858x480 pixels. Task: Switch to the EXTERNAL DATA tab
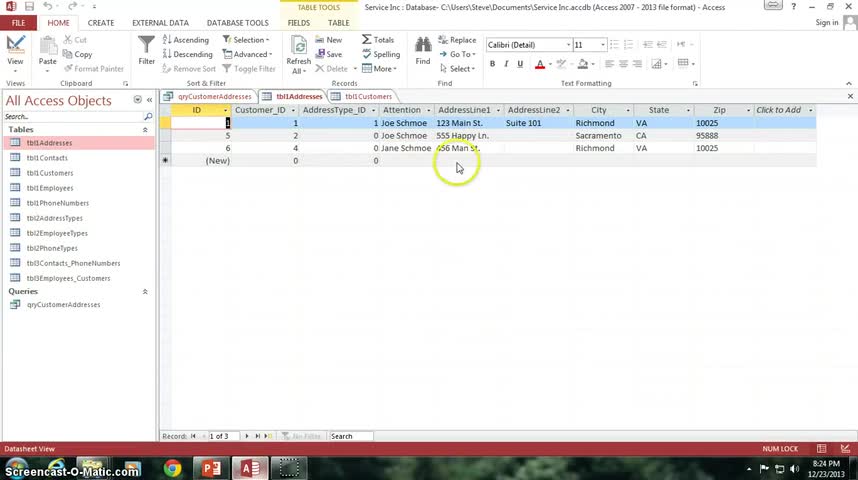[160, 23]
